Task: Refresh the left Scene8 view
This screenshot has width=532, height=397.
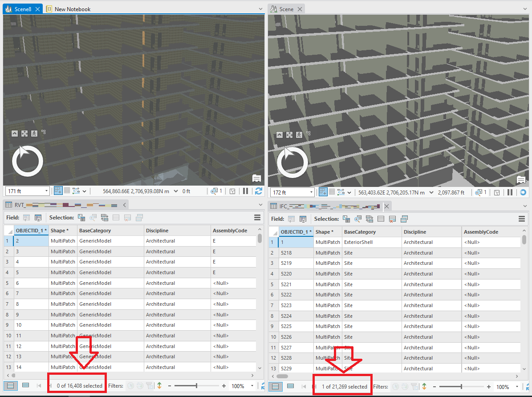Action: tap(258, 191)
